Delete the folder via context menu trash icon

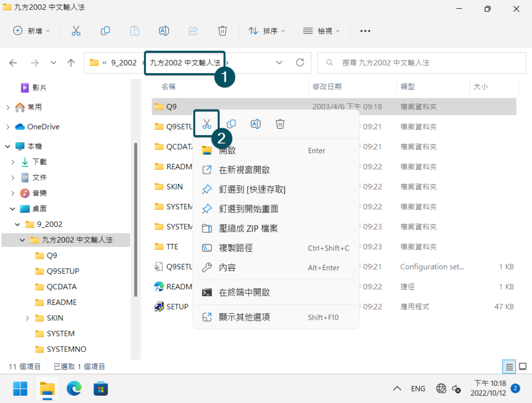coord(280,124)
